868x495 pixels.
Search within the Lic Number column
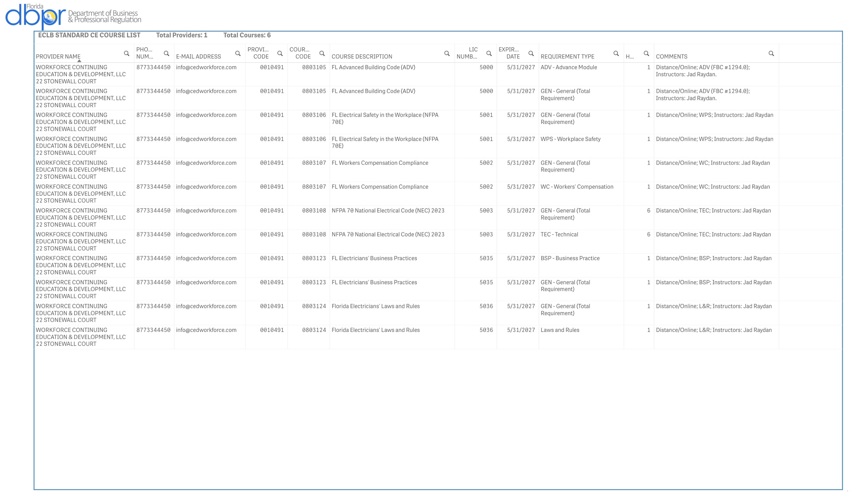(x=489, y=53)
